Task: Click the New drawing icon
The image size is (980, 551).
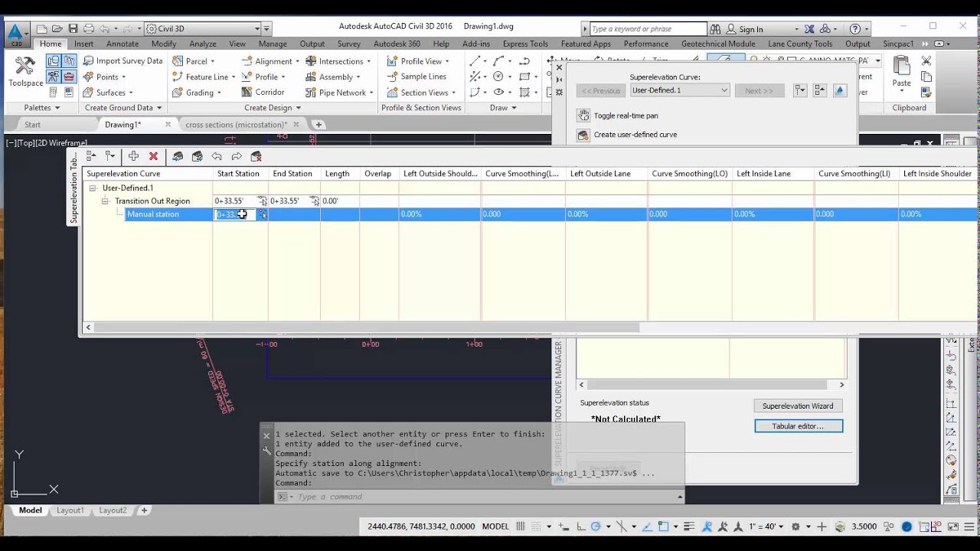Action: point(41,29)
